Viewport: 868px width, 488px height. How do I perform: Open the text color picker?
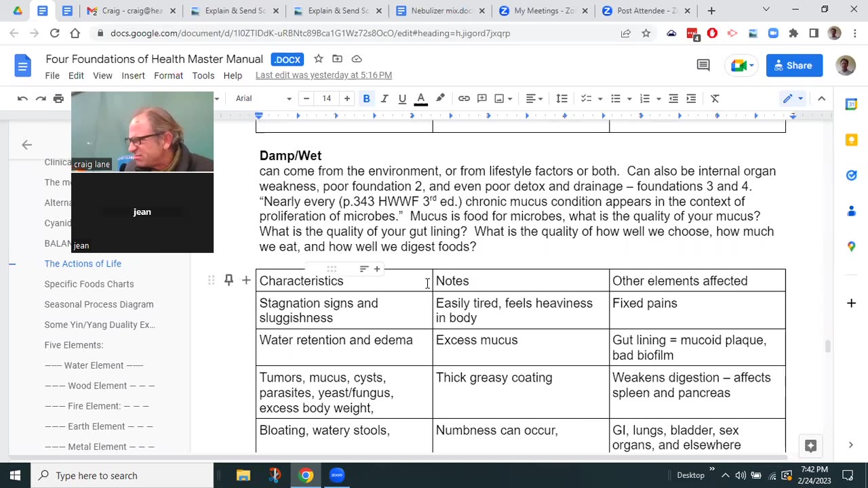(420, 99)
